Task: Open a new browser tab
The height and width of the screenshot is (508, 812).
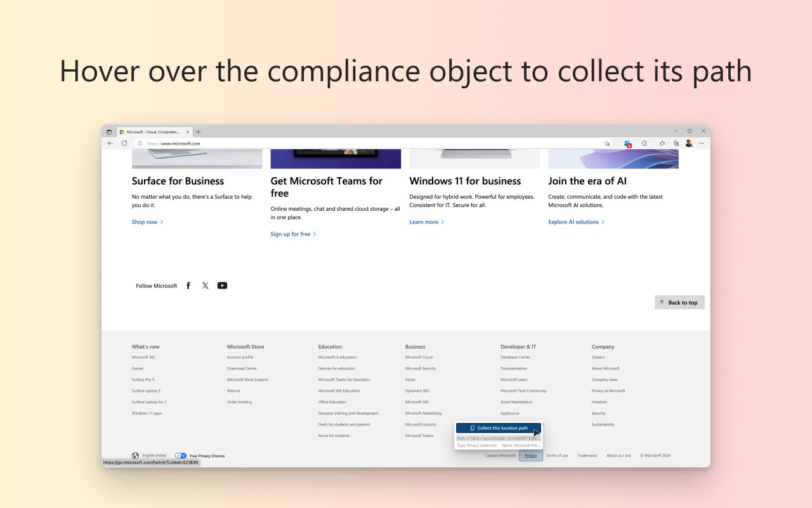Action: click(199, 132)
